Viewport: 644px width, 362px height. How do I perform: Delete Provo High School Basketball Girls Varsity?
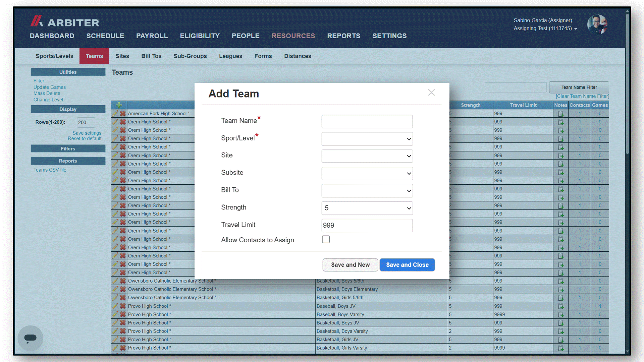click(123, 348)
